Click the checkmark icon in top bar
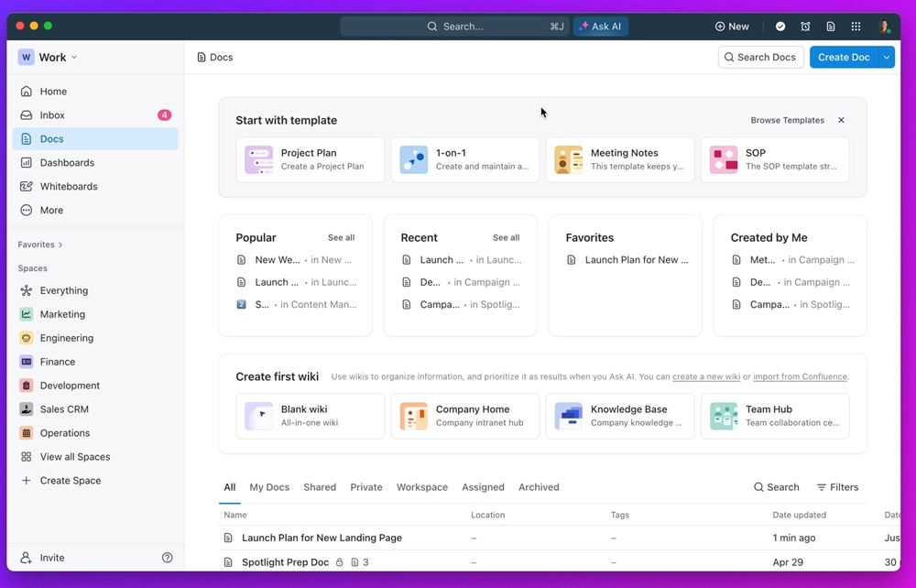 pyautogui.click(x=780, y=27)
